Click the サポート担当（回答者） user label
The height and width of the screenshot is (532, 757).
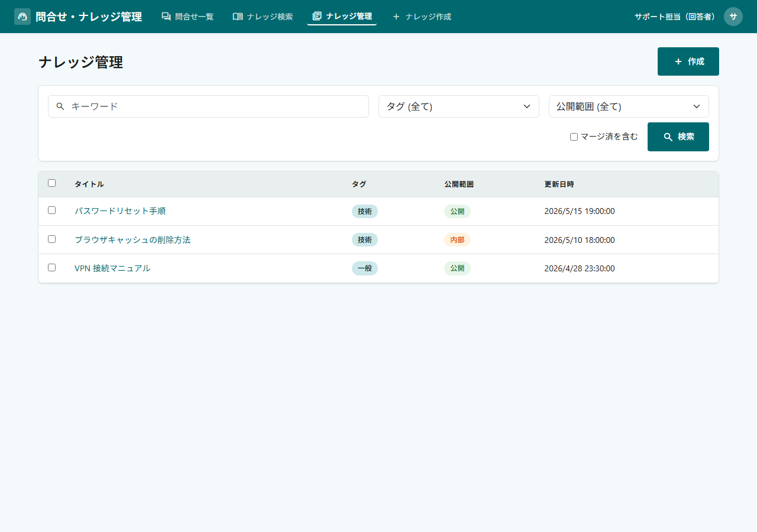(x=675, y=17)
